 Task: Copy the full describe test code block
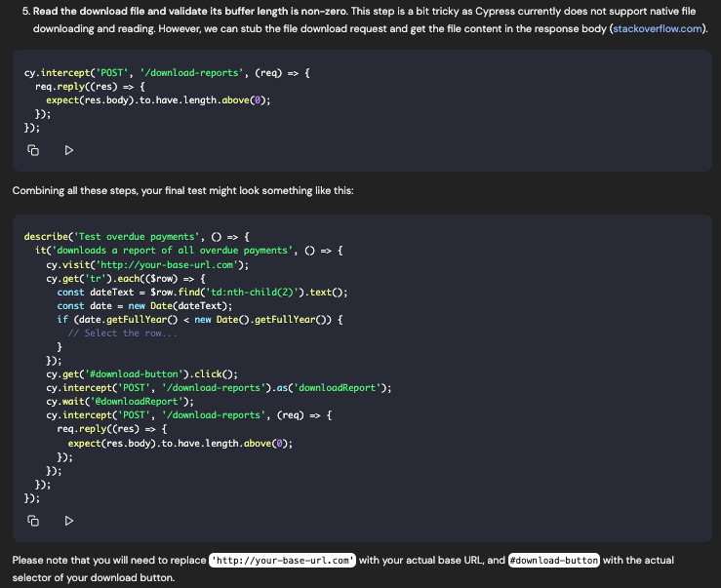pyautogui.click(x=33, y=521)
